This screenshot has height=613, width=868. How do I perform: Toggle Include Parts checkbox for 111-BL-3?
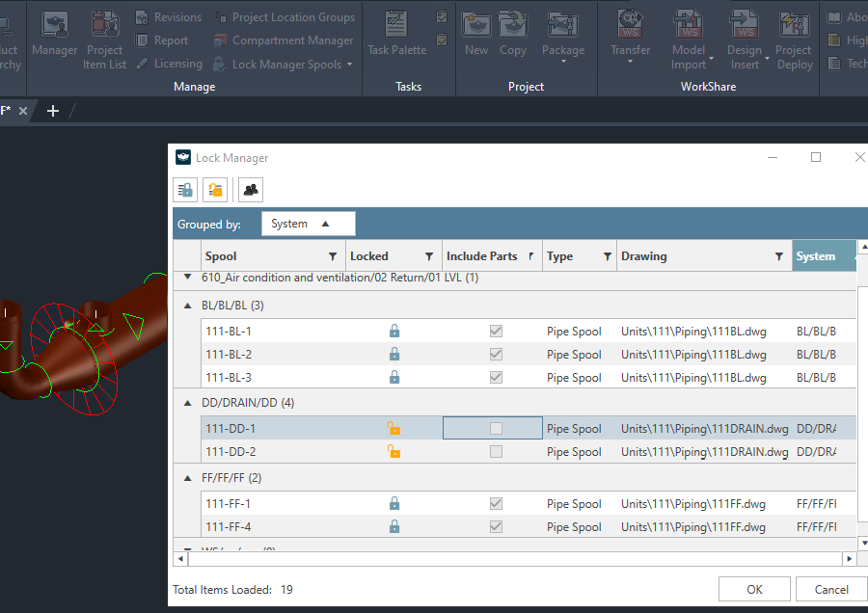click(496, 377)
